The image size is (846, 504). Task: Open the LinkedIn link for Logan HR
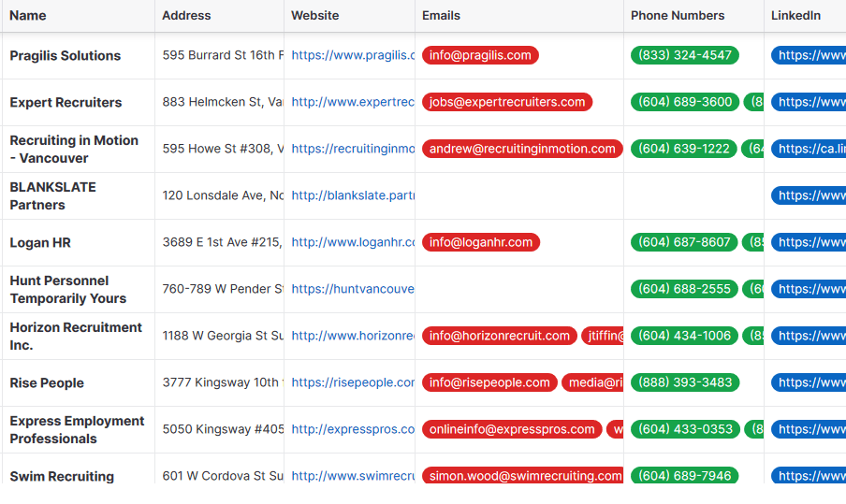click(x=809, y=242)
